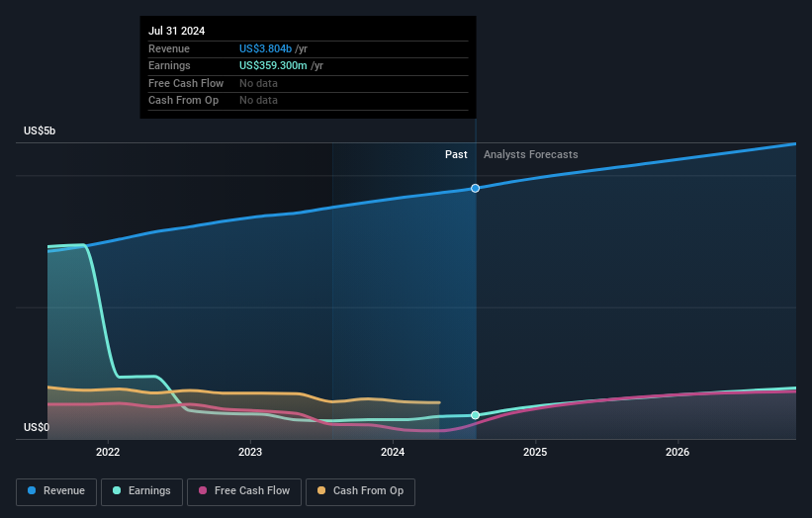Toggle the Earnings legend series
812x518 pixels.
pyautogui.click(x=141, y=491)
